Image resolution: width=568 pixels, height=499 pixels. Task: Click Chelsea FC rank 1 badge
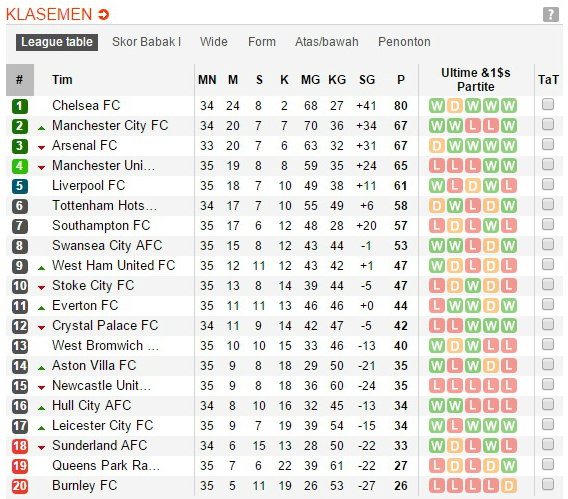click(20, 106)
